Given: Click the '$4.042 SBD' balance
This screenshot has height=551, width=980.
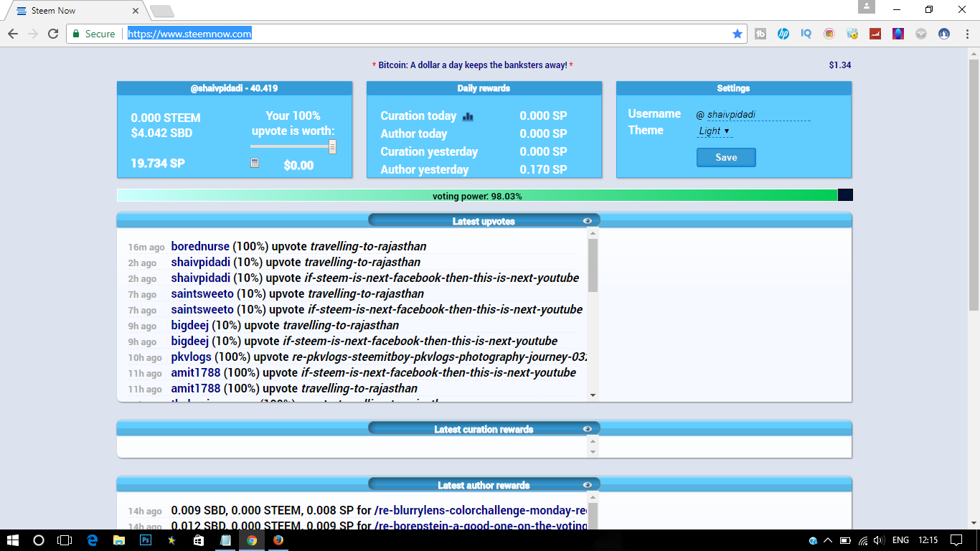Looking at the screenshot, I should click(x=161, y=133).
